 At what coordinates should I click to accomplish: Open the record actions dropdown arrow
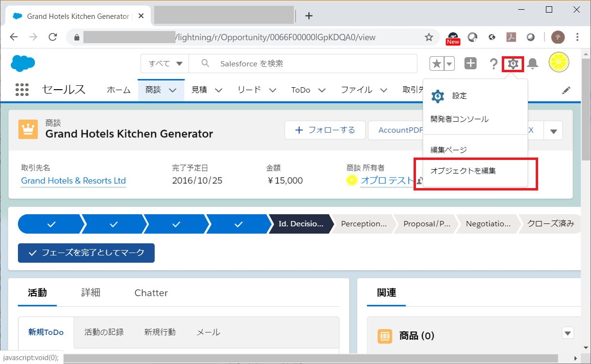point(553,130)
